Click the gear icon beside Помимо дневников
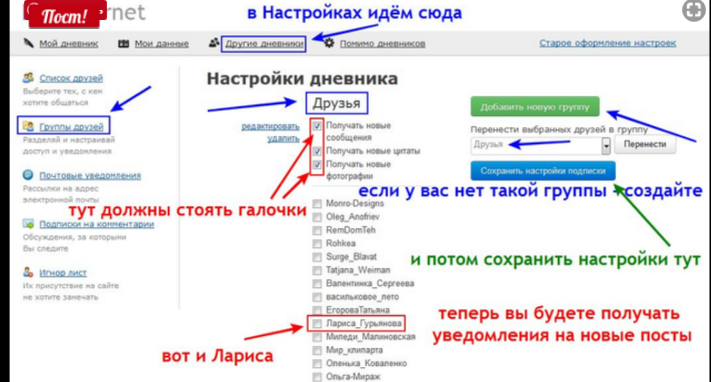The image size is (711, 382). (329, 43)
